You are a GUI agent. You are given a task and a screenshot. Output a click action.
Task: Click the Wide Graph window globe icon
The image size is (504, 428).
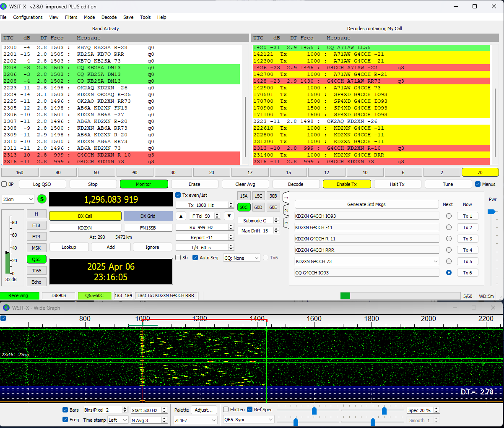tap(6, 308)
